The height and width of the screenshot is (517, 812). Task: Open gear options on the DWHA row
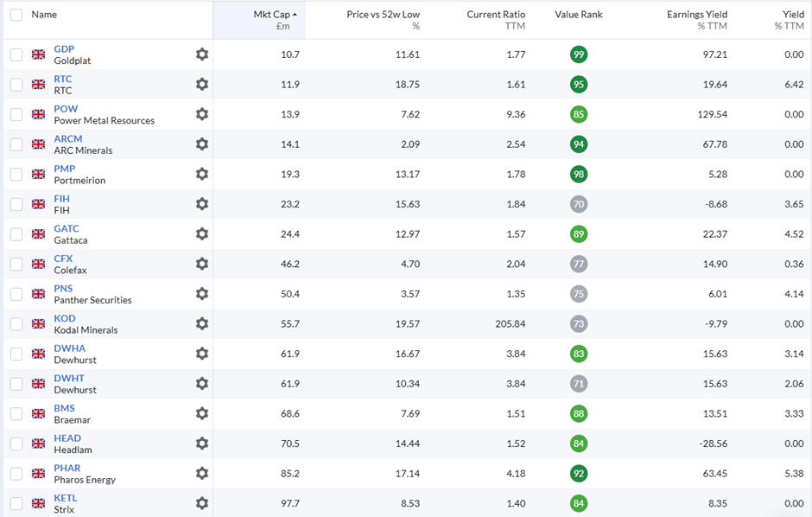tap(202, 354)
